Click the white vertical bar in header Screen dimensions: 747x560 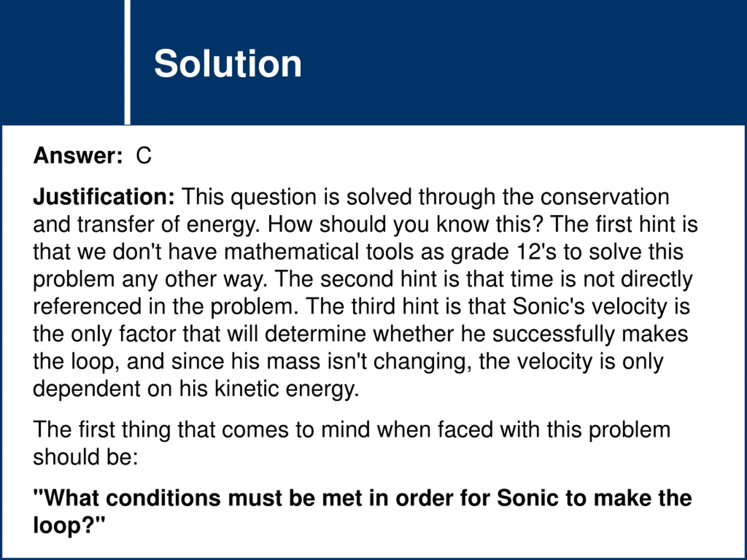point(127,62)
